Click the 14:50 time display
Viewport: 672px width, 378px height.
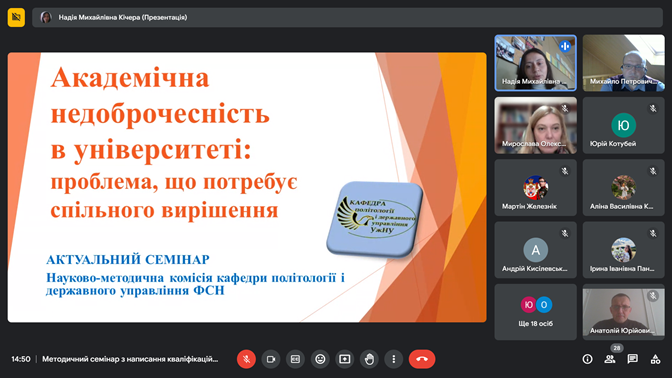(x=21, y=359)
